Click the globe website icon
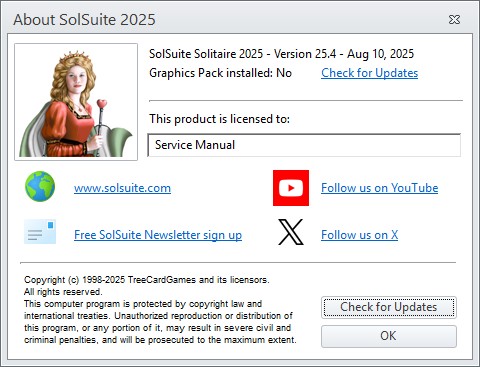 click(x=40, y=186)
